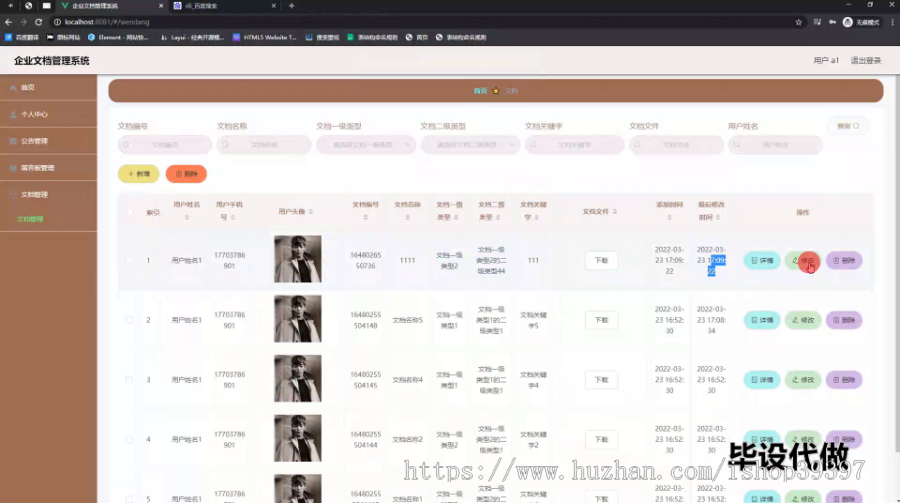Open 详情 details for row 3
Screen dimensions: 900x503
click(x=762, y=380)
